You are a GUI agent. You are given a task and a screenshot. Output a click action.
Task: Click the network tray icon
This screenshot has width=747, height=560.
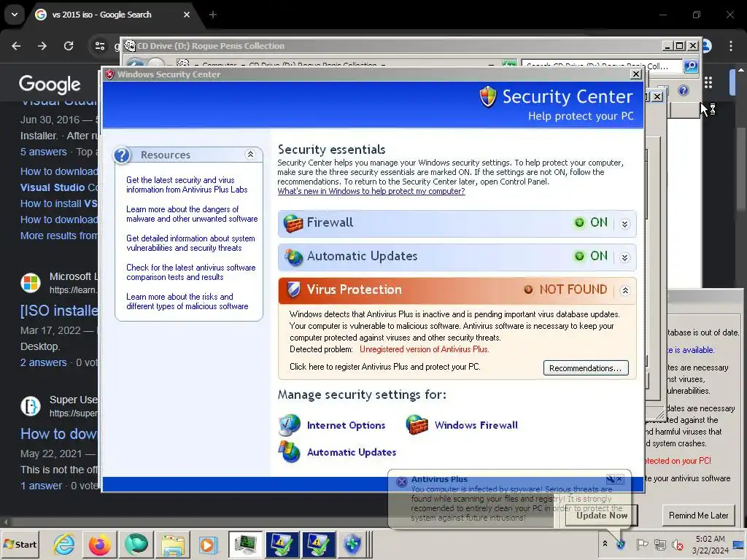[x=659, y=544]
